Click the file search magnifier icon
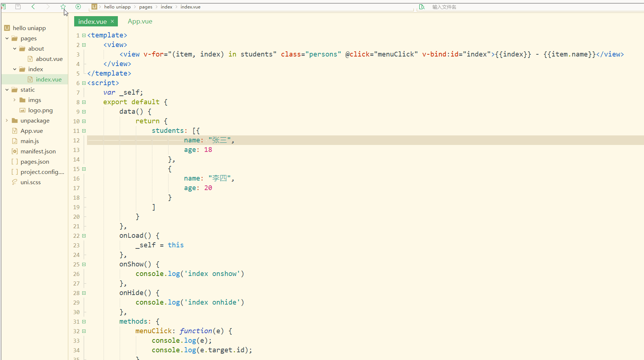The image size is (644, 360). click(422, 7)
